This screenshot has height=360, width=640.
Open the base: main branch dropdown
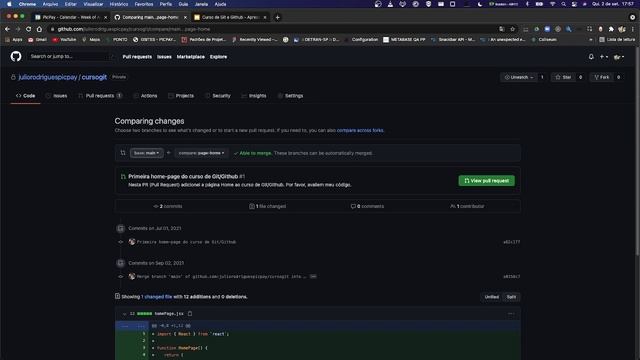(147, 153)
